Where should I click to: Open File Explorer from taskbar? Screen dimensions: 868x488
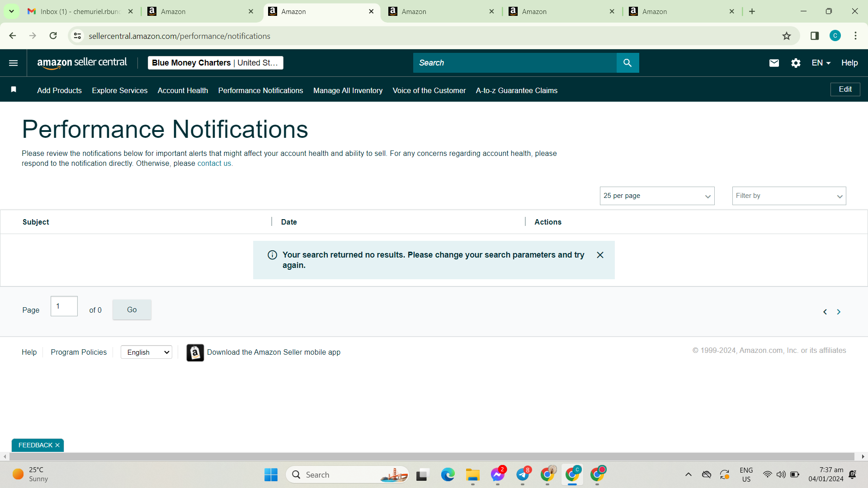pos(472,474)
